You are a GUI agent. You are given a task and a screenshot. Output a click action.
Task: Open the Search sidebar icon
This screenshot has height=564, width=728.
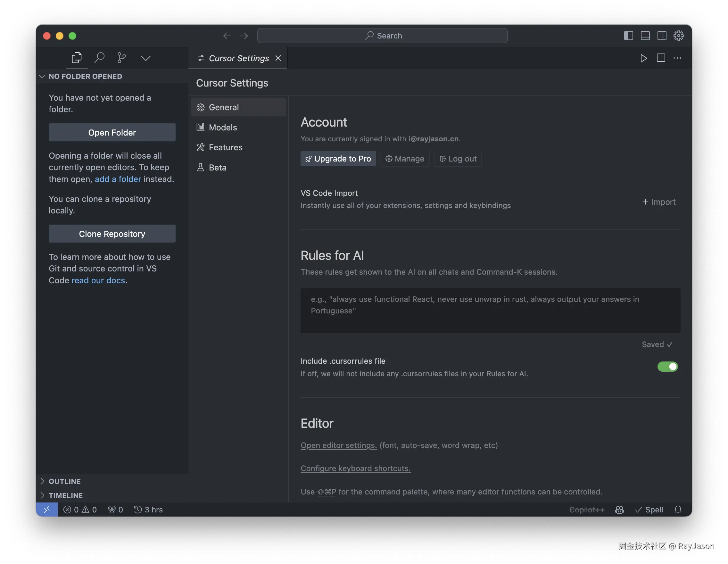(99, 58)
